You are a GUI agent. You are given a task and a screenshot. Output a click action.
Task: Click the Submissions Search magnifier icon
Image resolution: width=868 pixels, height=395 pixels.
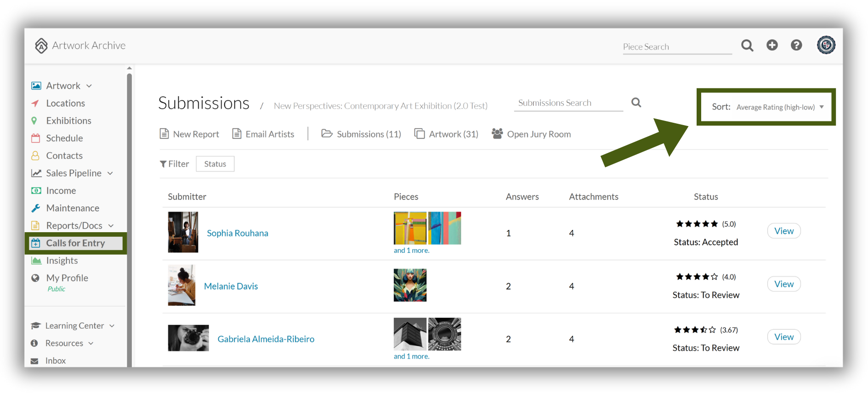(636, 103)
